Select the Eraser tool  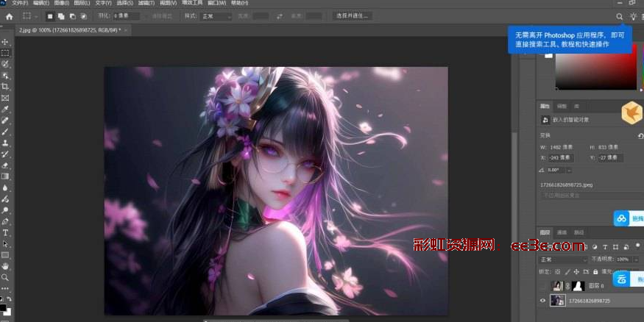point(5,165)
